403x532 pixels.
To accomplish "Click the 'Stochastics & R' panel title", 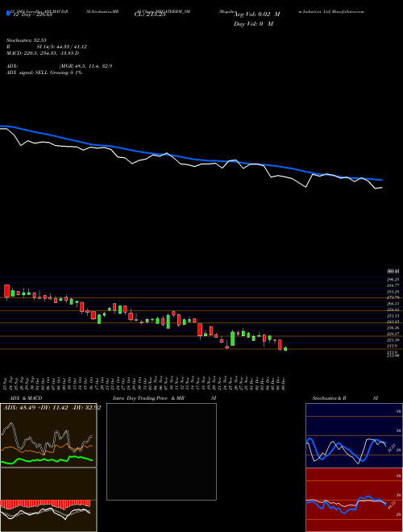I will pos(330,398).
